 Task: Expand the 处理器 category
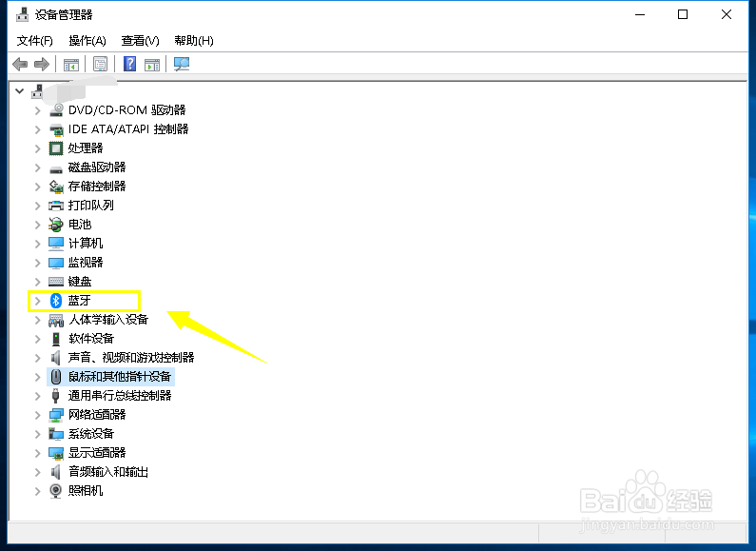pyautogui.click(x=38, y=148)
